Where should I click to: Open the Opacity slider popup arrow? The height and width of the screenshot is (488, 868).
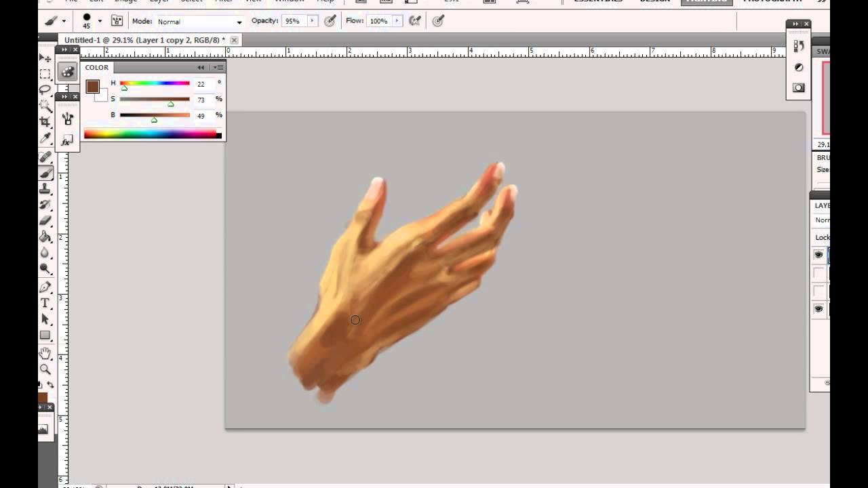pos(313,21)
